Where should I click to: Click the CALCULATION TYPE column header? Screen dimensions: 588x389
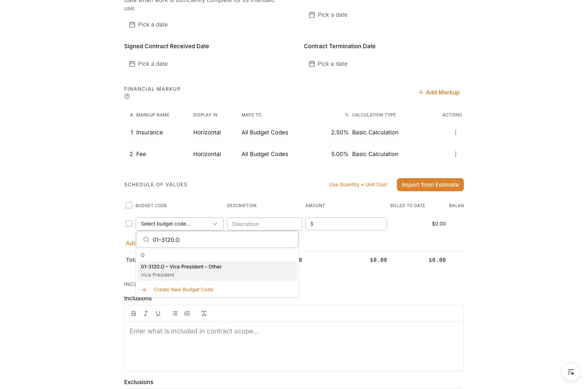[x=374, y=115]
